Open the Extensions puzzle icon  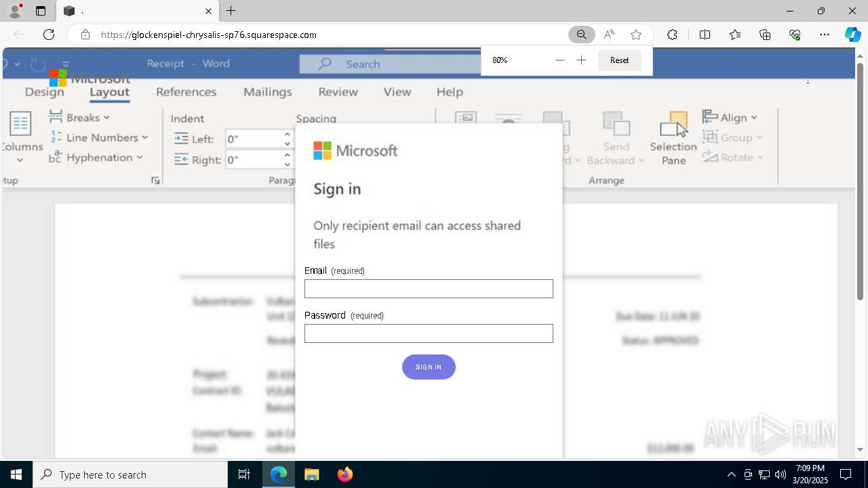point(672,35)
